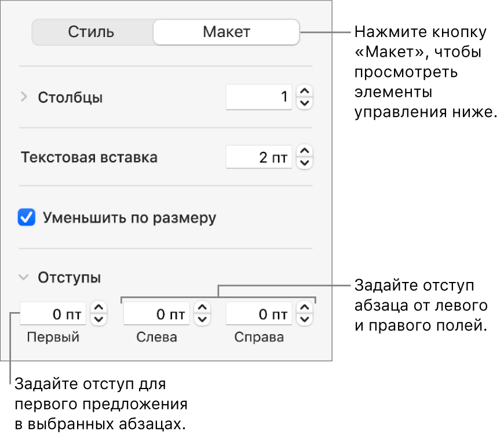Increase Первый indent with up arrow
The width and height of the screenshot is (504, 436).
[100, 309]
